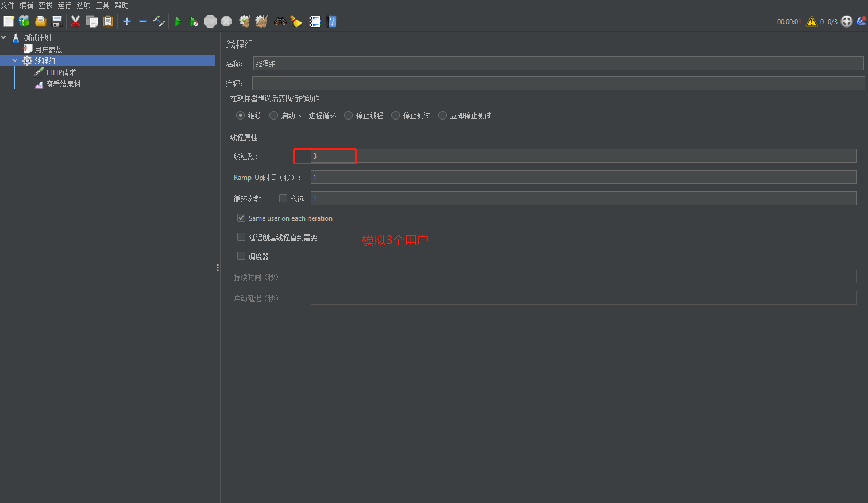Click Start no pauses icon

click(194, 21)
